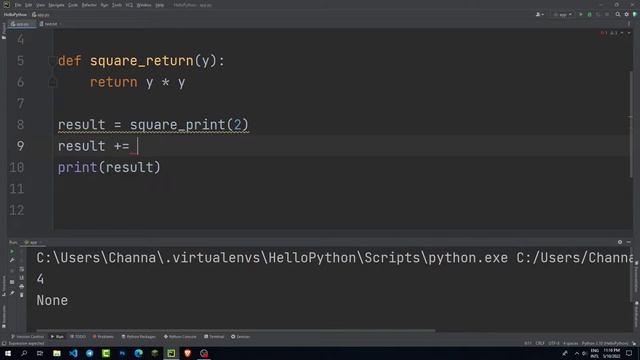The width and height of the screenshot is (640, 360).
Task: Collapse the square_return function fold marker
Action: pos(51,61)
